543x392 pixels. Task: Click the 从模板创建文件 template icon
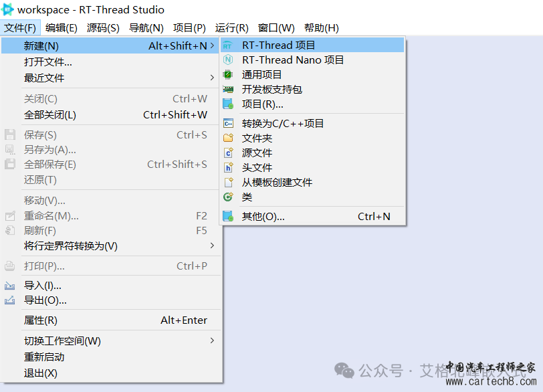click(229, 182)
